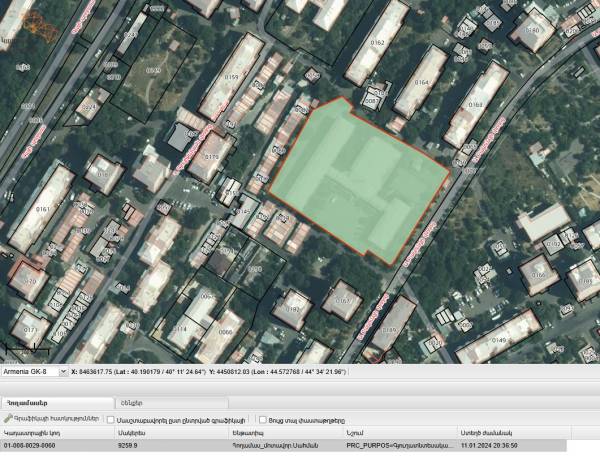
Task: Switch to the Հողամասեր (Parcels) tab
Action: coord(49,401)
